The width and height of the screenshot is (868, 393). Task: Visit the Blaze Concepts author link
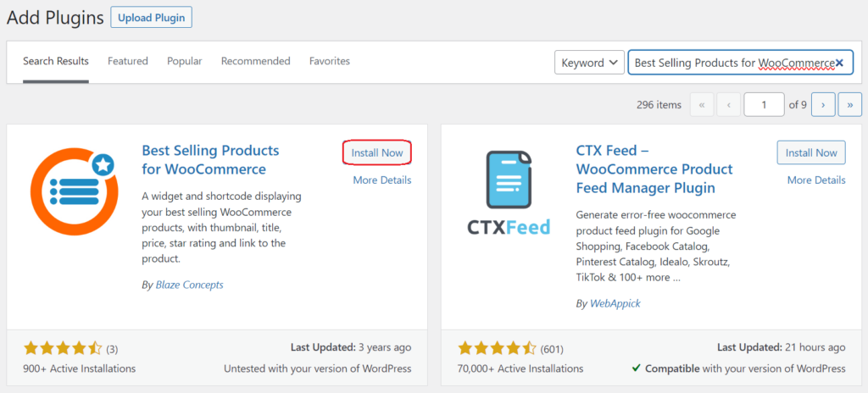coord(189,285)
